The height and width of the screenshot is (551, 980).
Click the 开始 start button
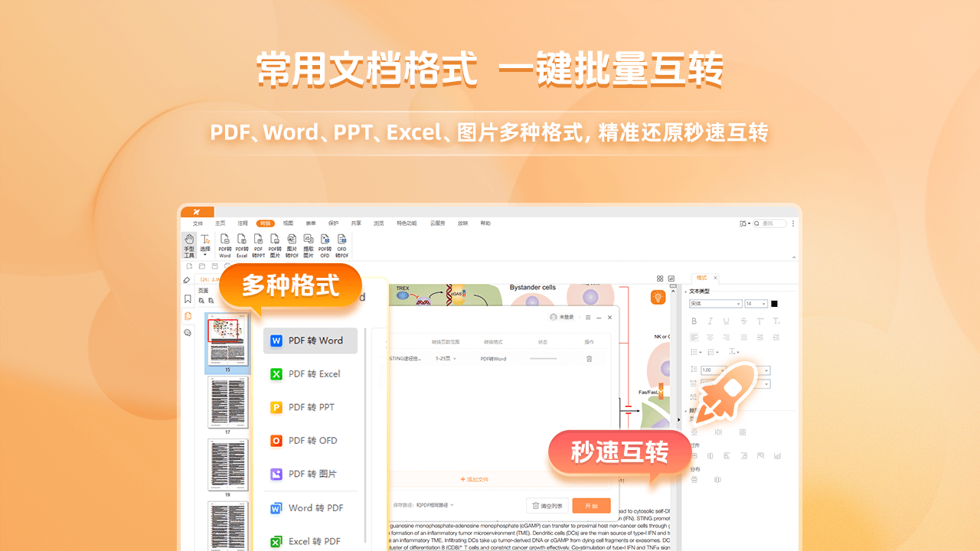(591, 506)
